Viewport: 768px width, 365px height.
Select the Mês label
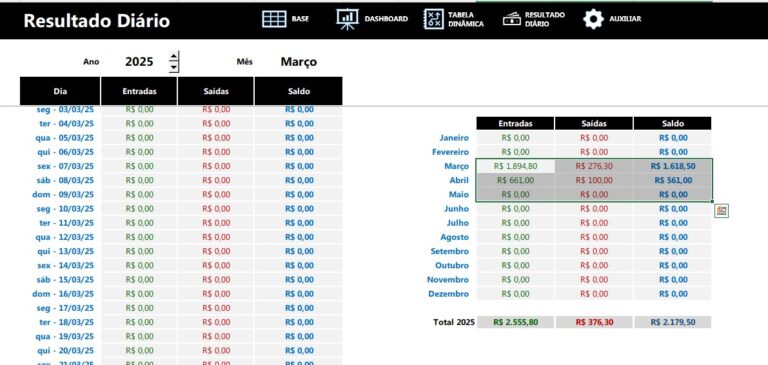coord(244,62)
